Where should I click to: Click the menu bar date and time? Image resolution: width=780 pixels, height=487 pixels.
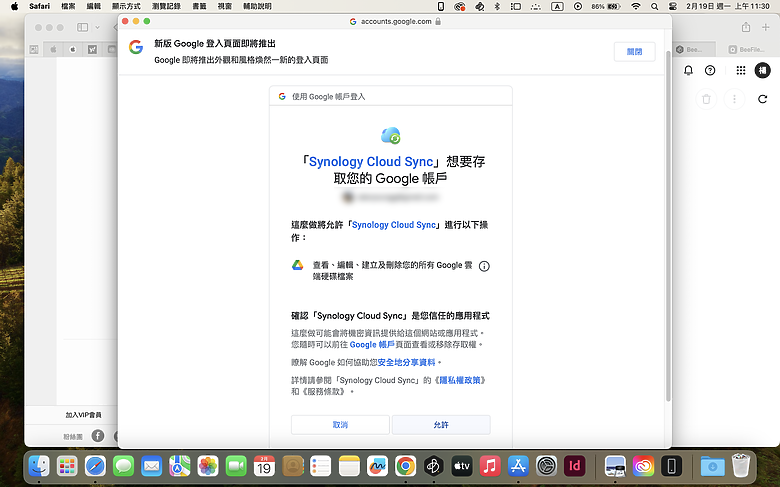[x=728, y=6]
